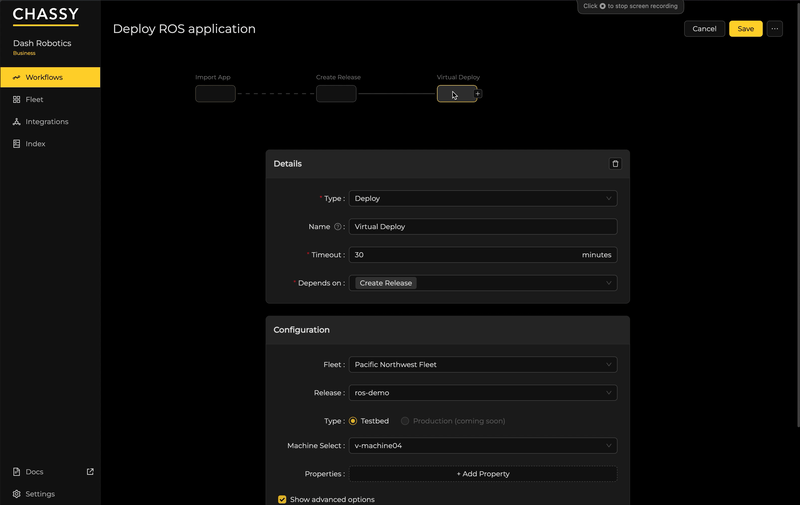This screenshot has height=505, width=800.
Task: Click the yellow Save button
Action: pyautogui.click(x=745, y=29)
